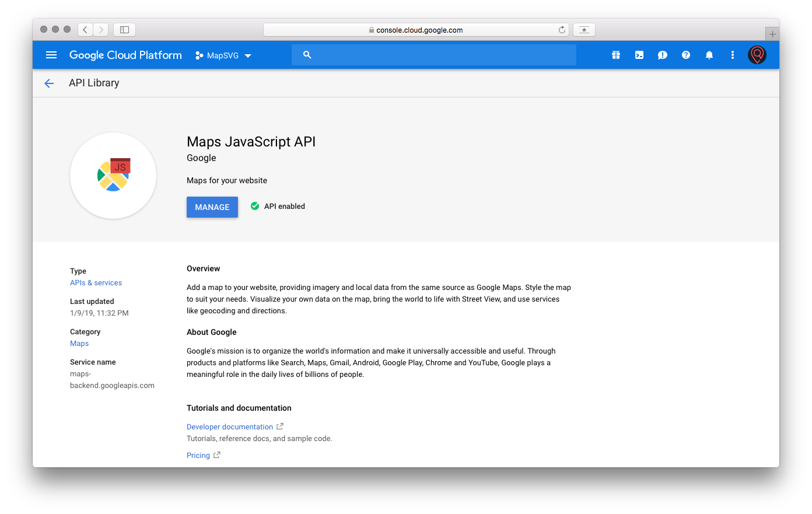Open the Pricing link

tap(198, 456)
